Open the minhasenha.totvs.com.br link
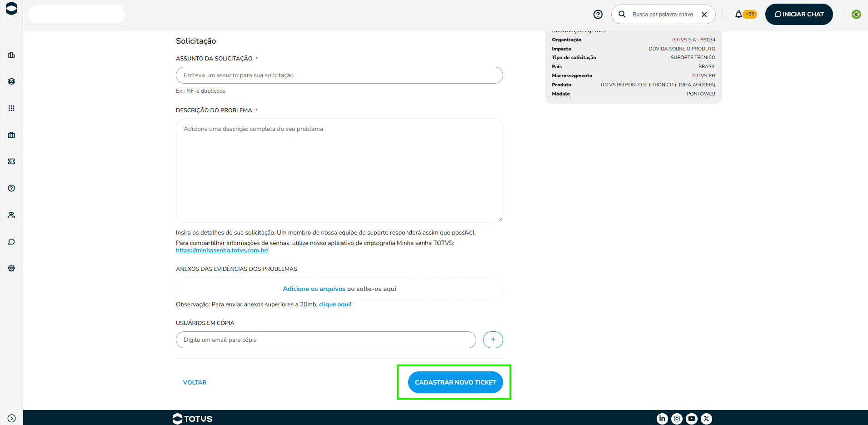This screenshot has height=425, width=868. click(x=222, y=250)
